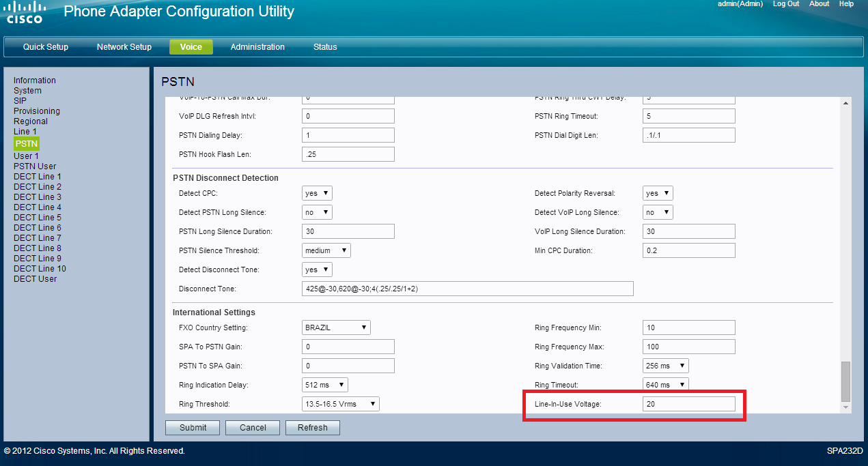The width and height of the screenshot is (868, 466).
Task: Click the VoIP Long Silence Duration field
Action: (x=689, y=232)
